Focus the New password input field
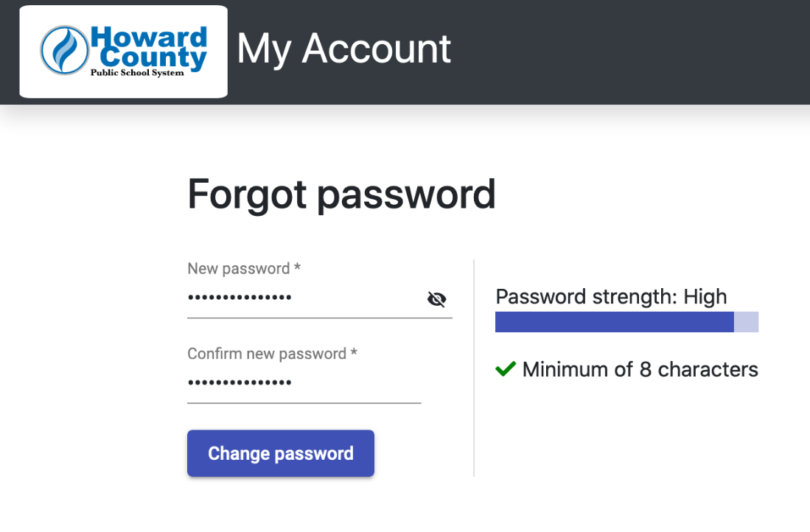Screen dimensions: 810x532 tap(304, 298)
